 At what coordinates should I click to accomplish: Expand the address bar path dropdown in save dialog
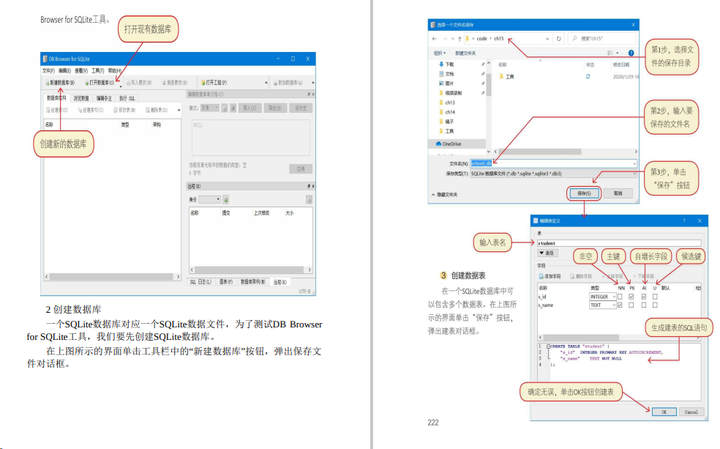pos(547,39)
